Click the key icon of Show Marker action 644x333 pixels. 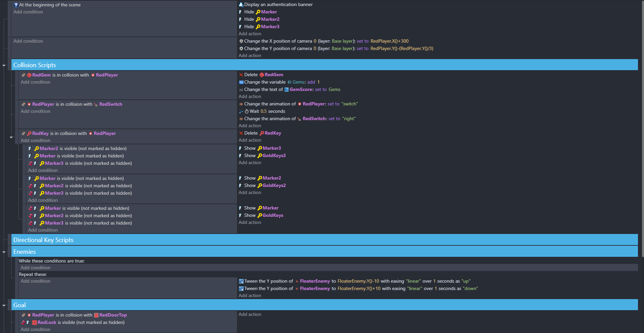260,208
